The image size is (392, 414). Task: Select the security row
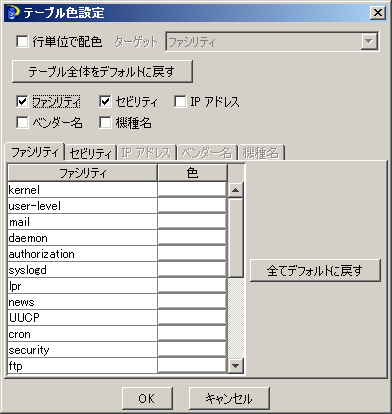coord(82,350)
